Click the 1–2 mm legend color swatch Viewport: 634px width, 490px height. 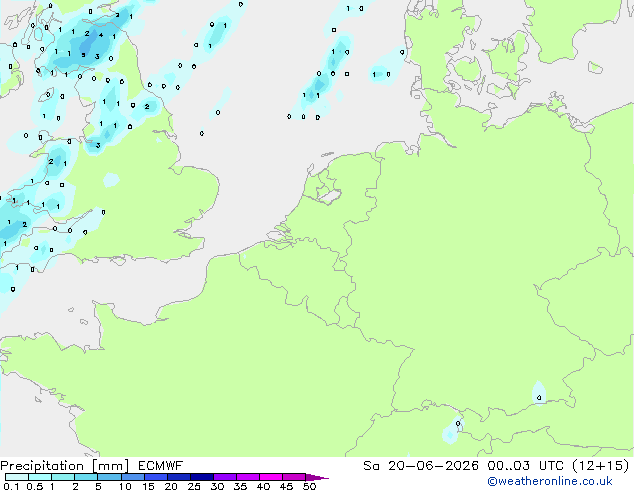(63, 477)
